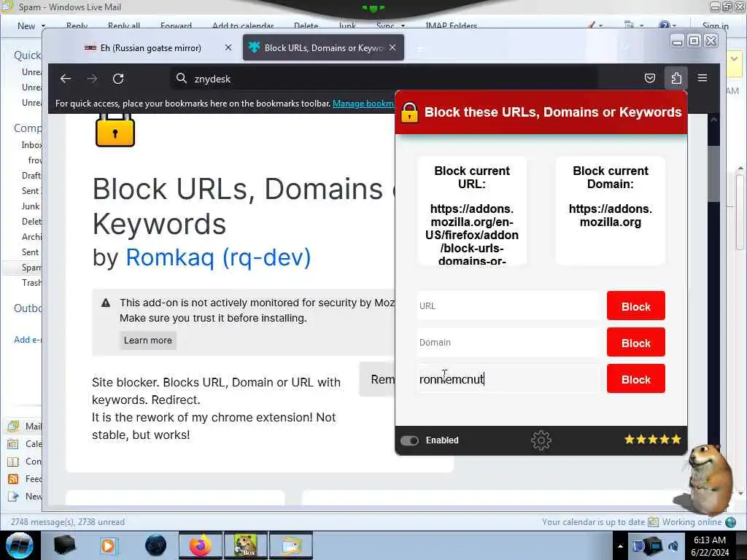The image size is (747, 560).
Task: Open the Firefox hamburger menu
Action: click(703, 77)
